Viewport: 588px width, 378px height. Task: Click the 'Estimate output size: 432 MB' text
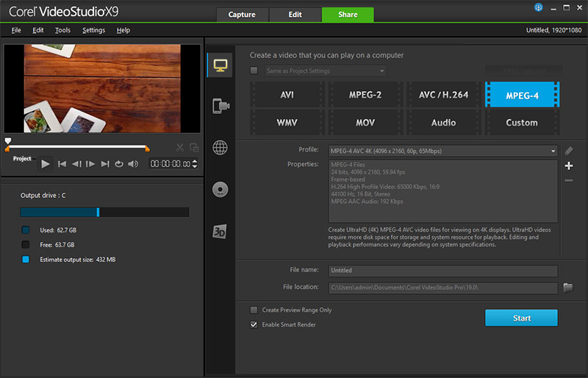[78, 260]
